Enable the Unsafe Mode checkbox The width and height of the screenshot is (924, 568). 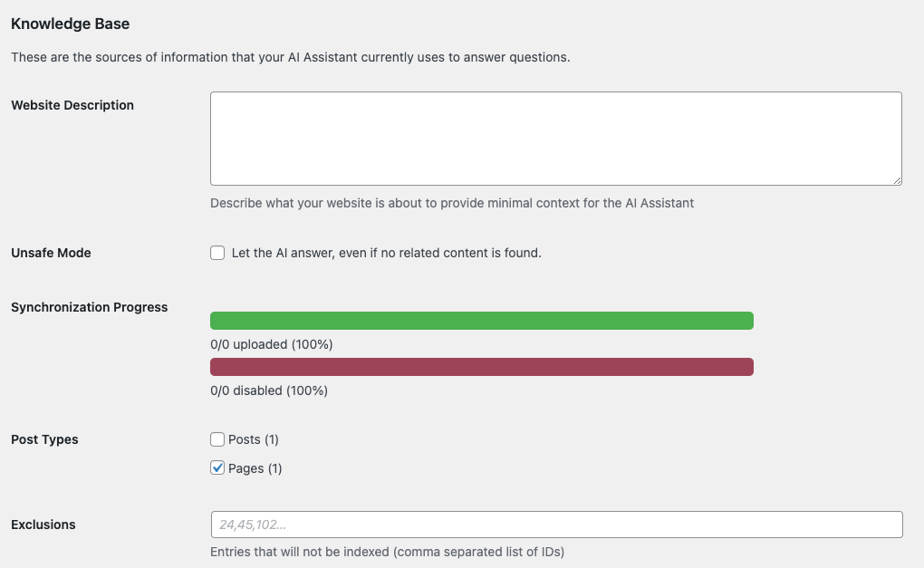tap(217, 253)
